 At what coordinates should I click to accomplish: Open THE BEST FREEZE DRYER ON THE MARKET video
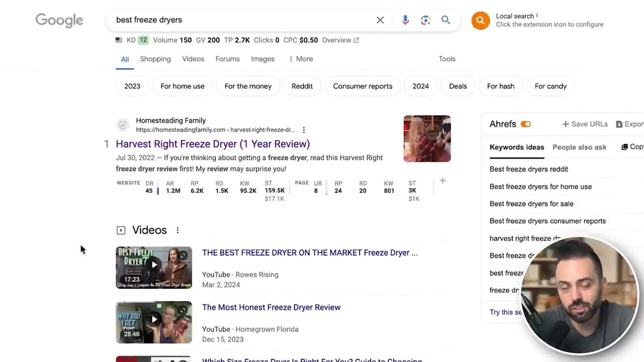click(310, 253)
